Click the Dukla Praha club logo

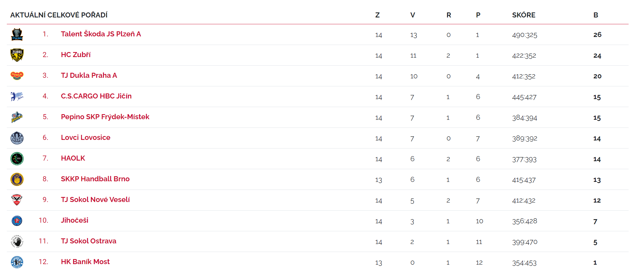pyautogui.click(x=17, y=76)
